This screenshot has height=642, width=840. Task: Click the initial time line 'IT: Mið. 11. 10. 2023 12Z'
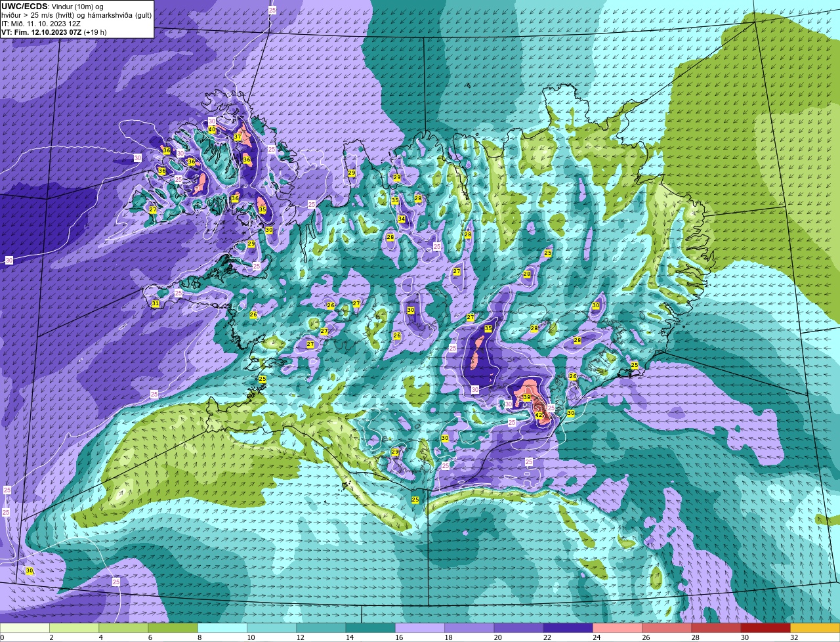[41, 24]
